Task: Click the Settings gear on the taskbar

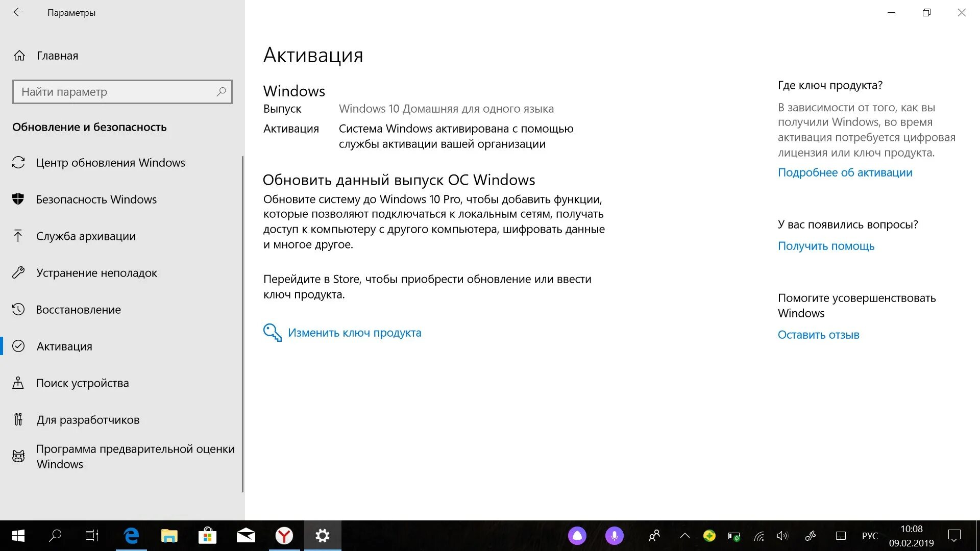Action: [323, 536]
